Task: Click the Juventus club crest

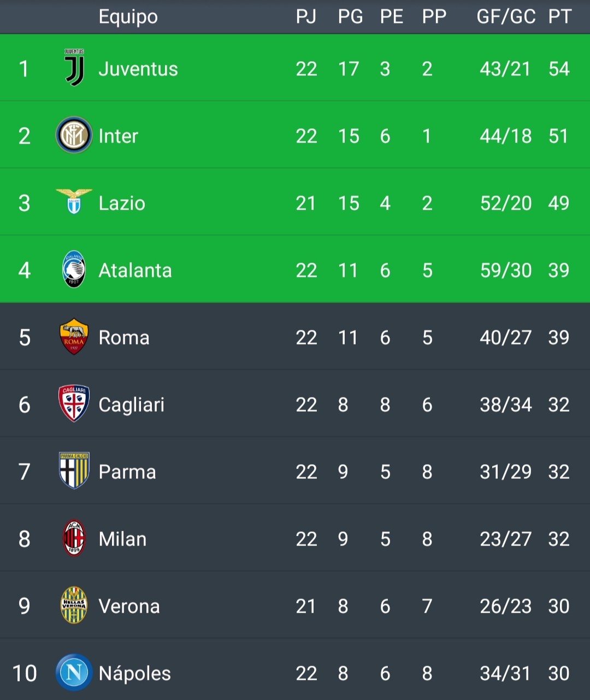Action: 74,68
